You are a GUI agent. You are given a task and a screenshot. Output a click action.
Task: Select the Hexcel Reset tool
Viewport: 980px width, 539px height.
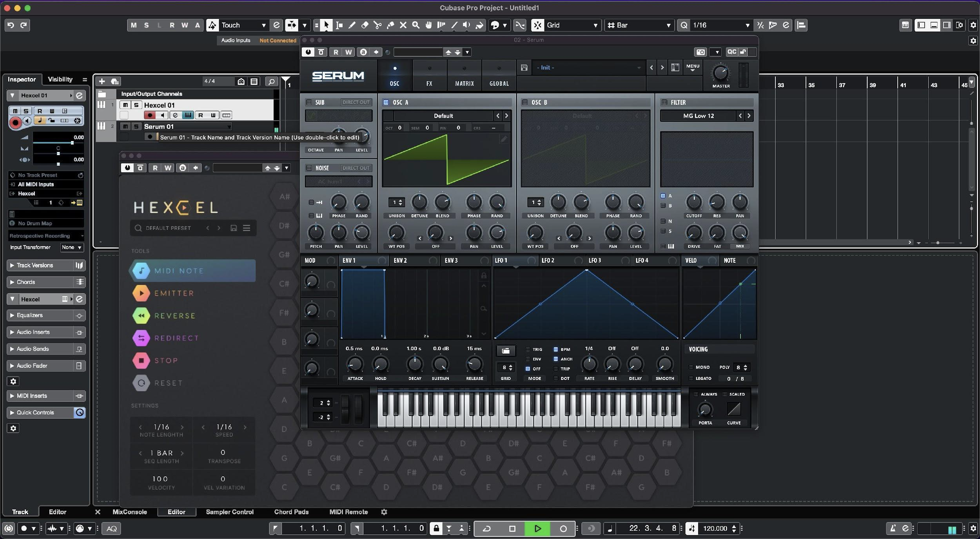coord(158,383)
